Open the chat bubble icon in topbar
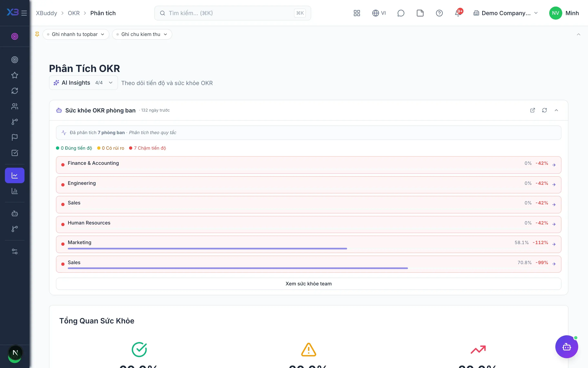 point(401,13)
